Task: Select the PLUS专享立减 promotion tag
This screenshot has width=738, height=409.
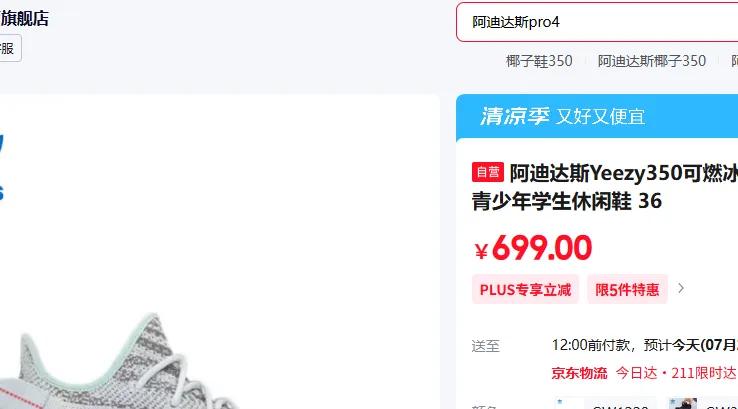Action: pyautogui.click(x=525, y=289)
